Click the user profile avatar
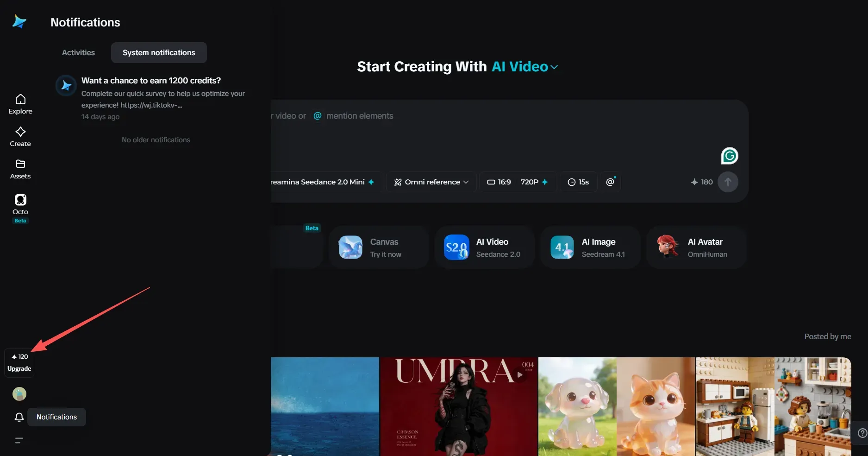This screenshot has width=868, height=456. [x=19, y=394]
